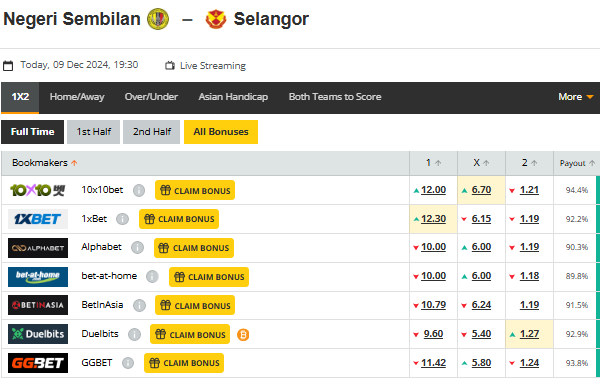Click the 1XBET bookmaker logo
This screenshot has height=378, width=600.
(38, 219)
